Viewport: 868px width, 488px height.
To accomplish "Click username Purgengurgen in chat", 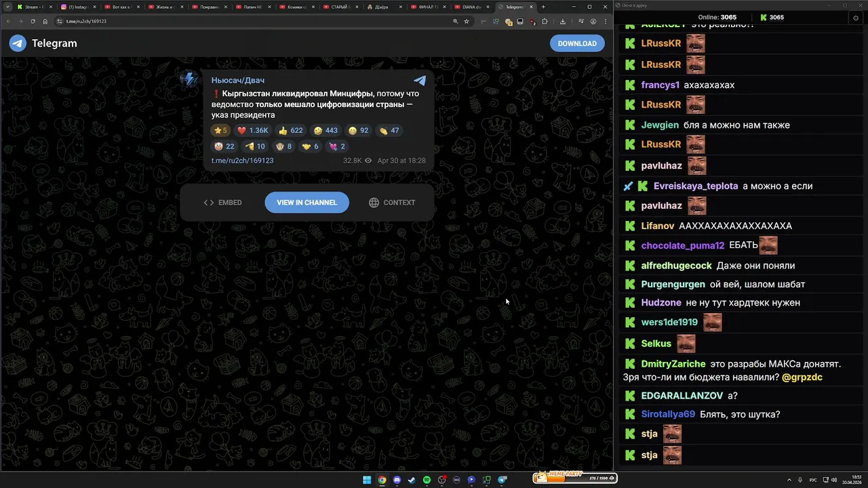I will 673,284.
